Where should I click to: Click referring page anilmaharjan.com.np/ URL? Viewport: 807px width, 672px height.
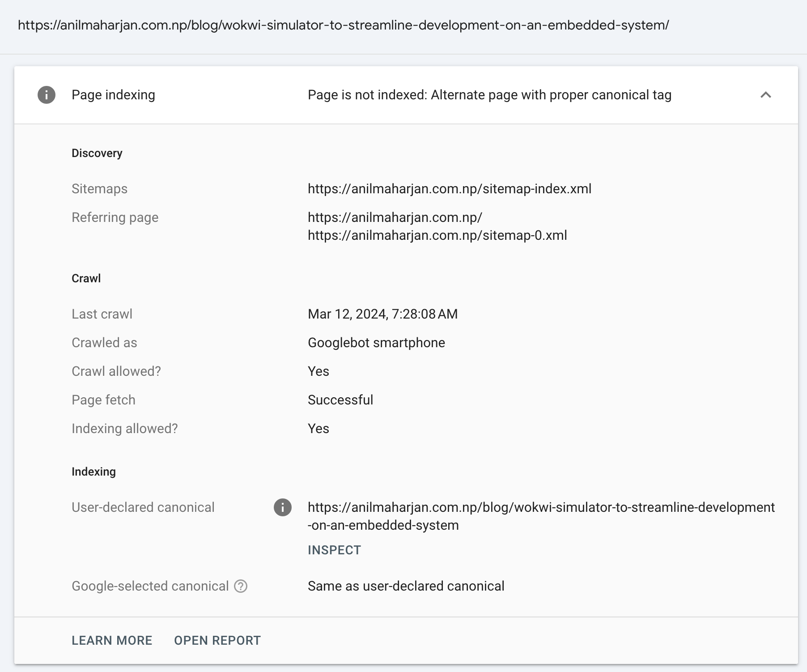pyautogui.click(x=395, y=217)
